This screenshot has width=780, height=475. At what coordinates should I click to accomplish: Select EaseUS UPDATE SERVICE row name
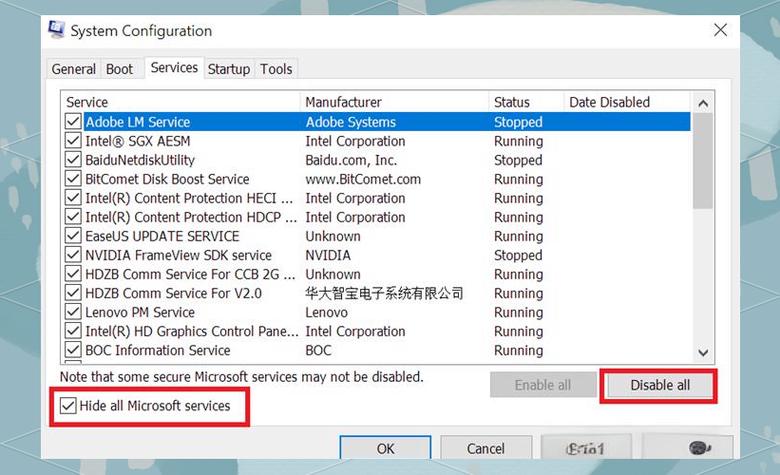pyautogui.click(x=162, y=236)
